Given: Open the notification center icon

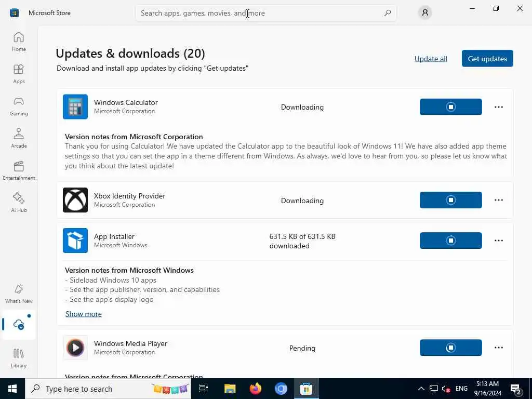Looking at the screenshot, I should pyautogui.click(x=516, y=389).
